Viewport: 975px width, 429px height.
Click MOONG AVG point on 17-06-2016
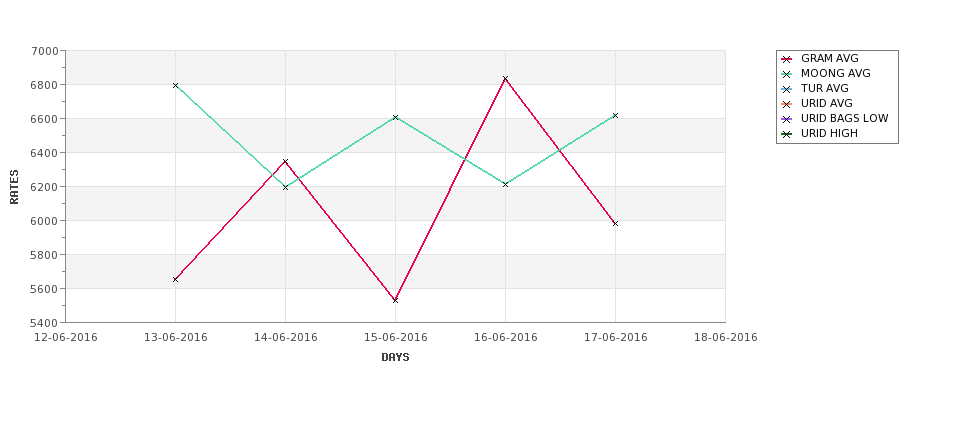(616, 116)
